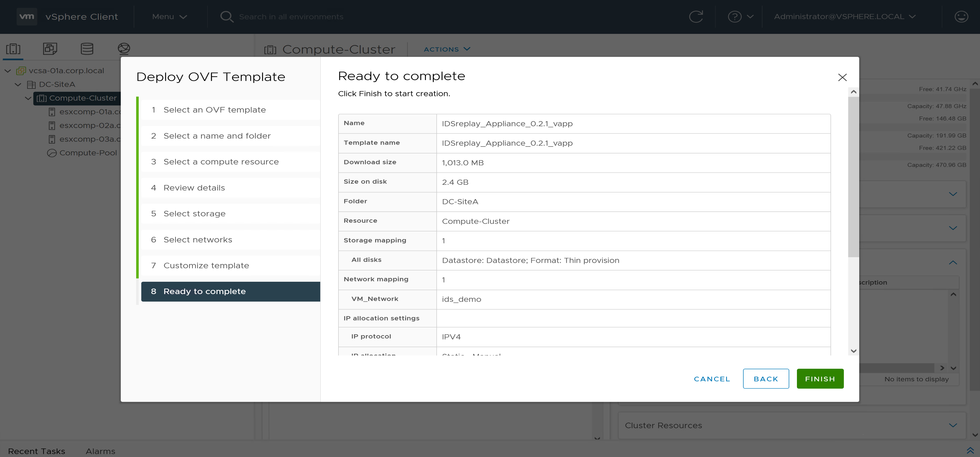Collapse the Compute-Cluster tree node
This screenshot has height=457, width=980.
pos(28,98)
